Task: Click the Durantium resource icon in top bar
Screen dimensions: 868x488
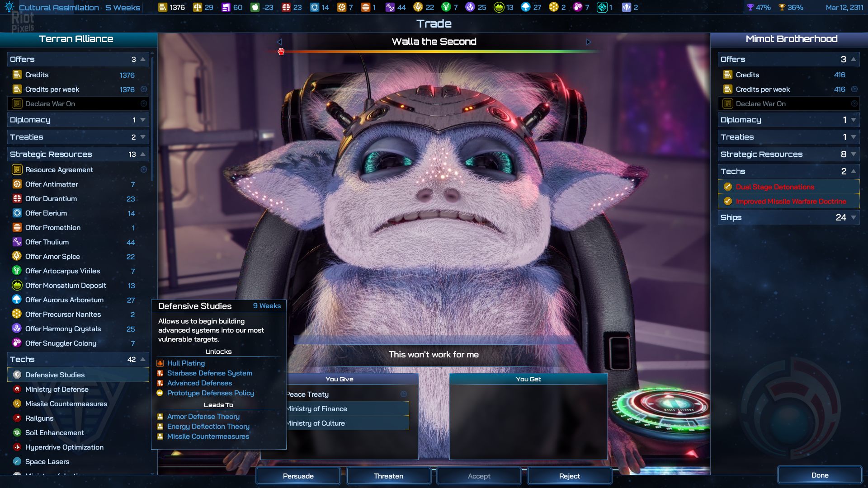Action: (x=285, y=7)
